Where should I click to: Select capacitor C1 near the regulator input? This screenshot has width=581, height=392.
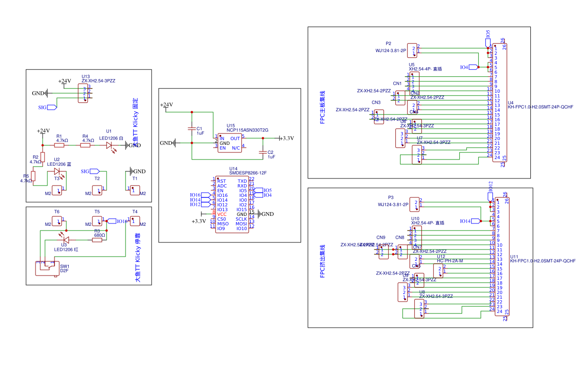191,128
